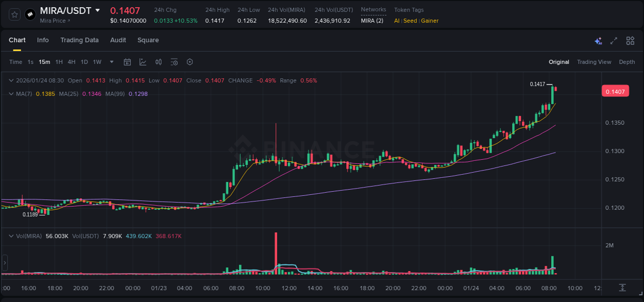Viewport: 644px width, 302px height.
Task: Select the chart style icon
Action: (142, 62)
